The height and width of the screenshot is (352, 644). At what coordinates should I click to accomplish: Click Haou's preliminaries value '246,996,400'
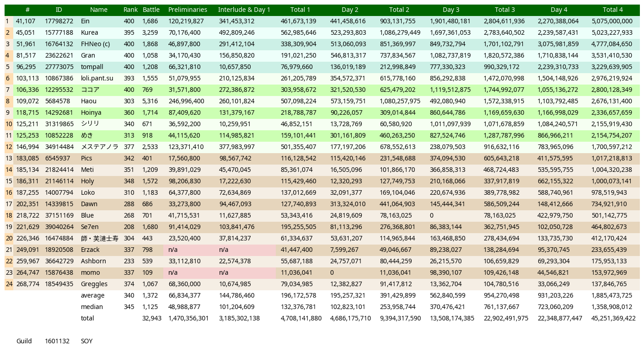[186, 101]
